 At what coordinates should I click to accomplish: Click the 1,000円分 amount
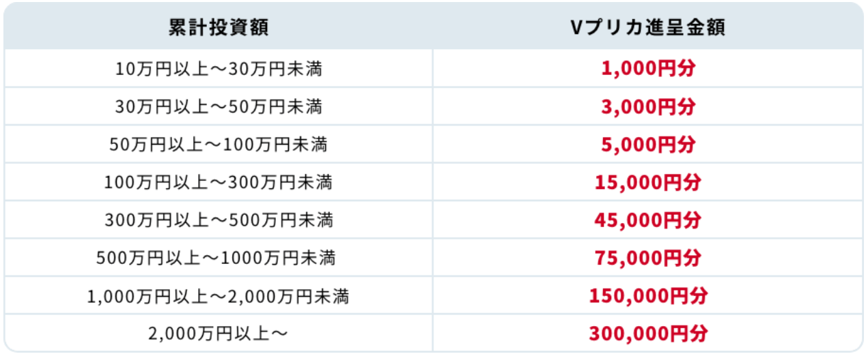648,69
